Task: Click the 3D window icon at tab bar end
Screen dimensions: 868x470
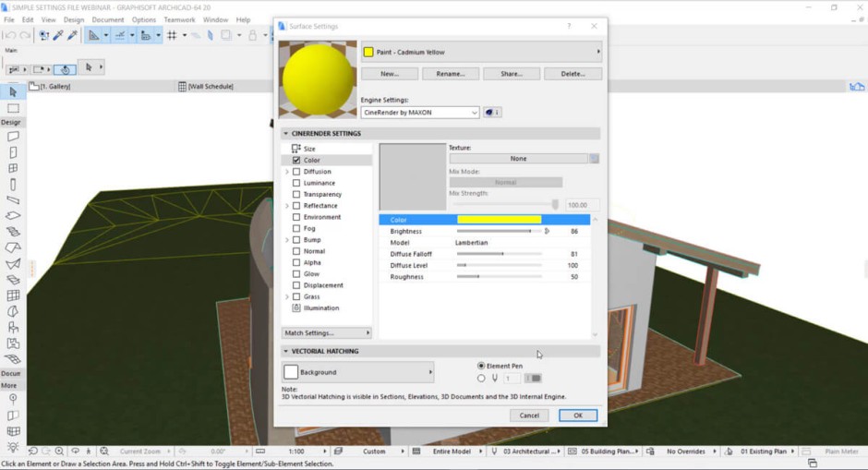Action: pos(856,87)
